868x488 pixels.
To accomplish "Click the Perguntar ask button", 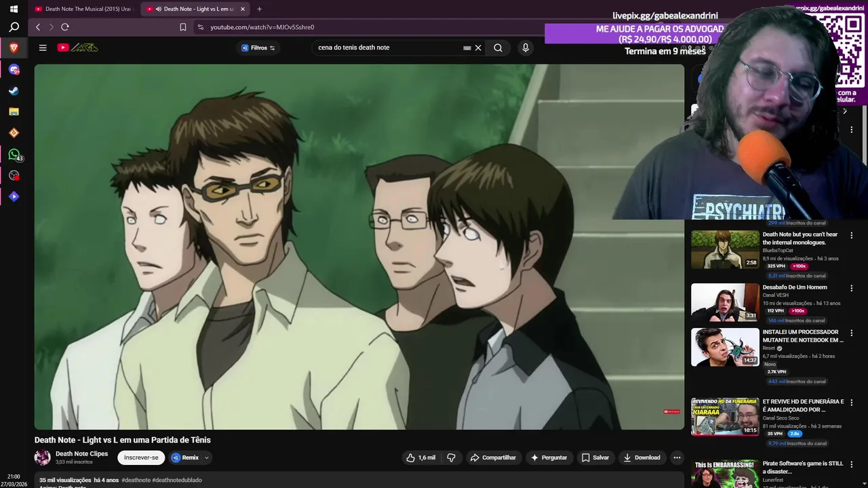I will tap(549, 457).
